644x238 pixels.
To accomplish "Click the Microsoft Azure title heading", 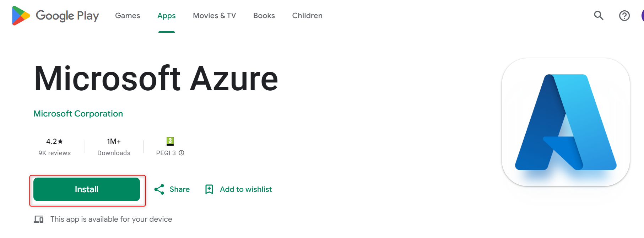I will point(156,79).
